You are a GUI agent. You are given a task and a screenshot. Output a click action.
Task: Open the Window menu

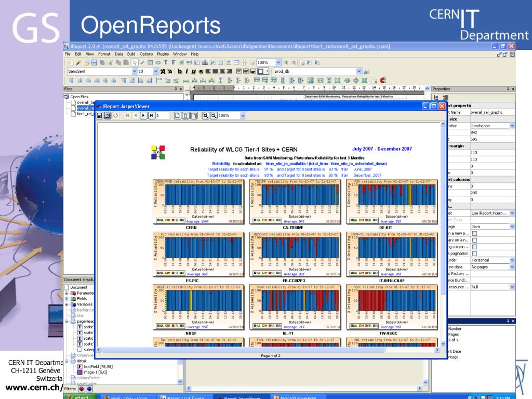pyautogui.click(x=180, y=54)
